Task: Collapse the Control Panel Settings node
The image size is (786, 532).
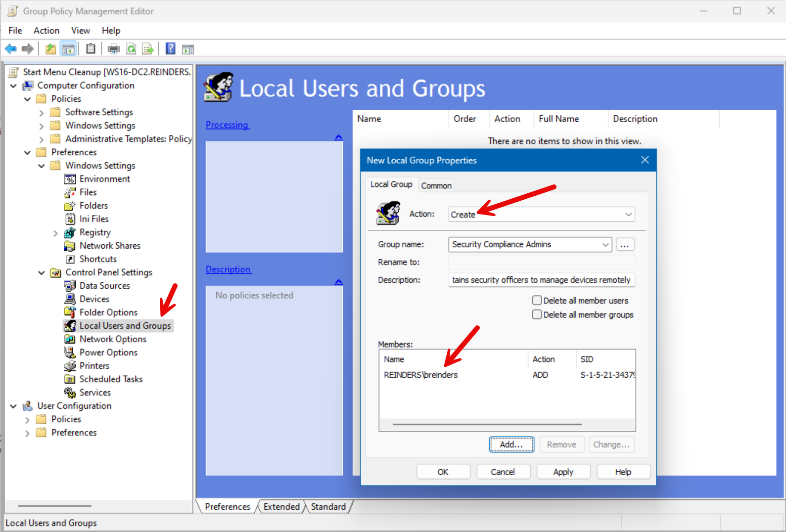Action: tap(42, 273)
